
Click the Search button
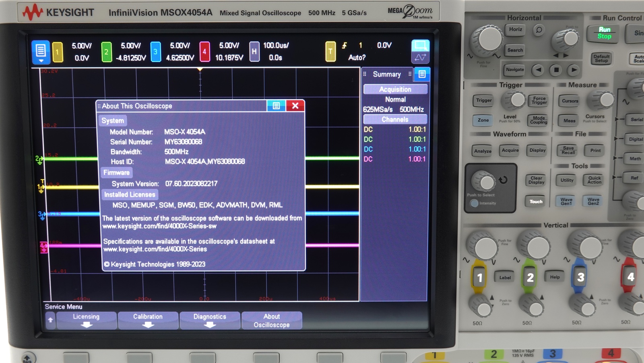coord(515,50)
